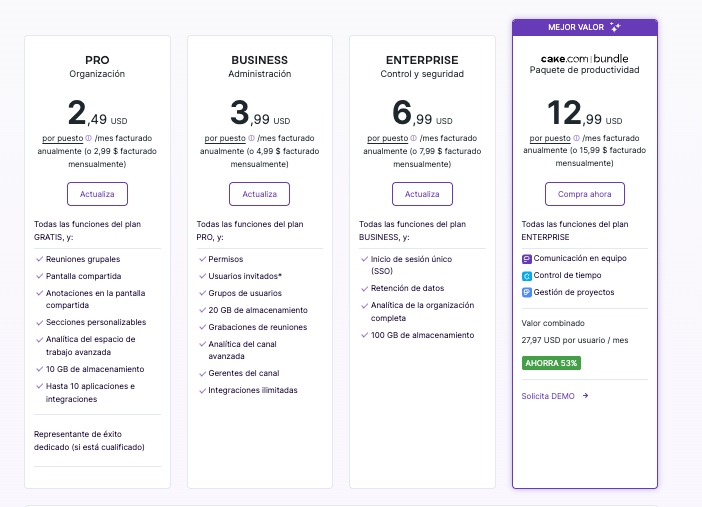Click 'por puesto' link under BUSINESS price
The height and width of the screenshot is (507, 702).
pos(225,138)
